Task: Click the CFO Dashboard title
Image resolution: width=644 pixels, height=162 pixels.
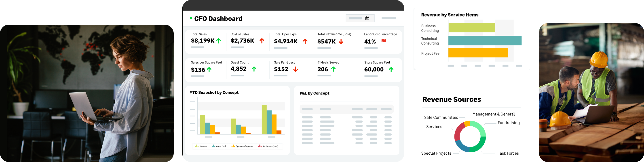Action: [218, 19]
